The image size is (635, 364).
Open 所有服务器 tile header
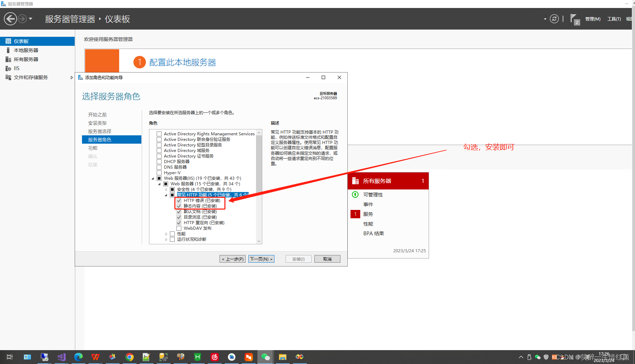click(388, 181)
